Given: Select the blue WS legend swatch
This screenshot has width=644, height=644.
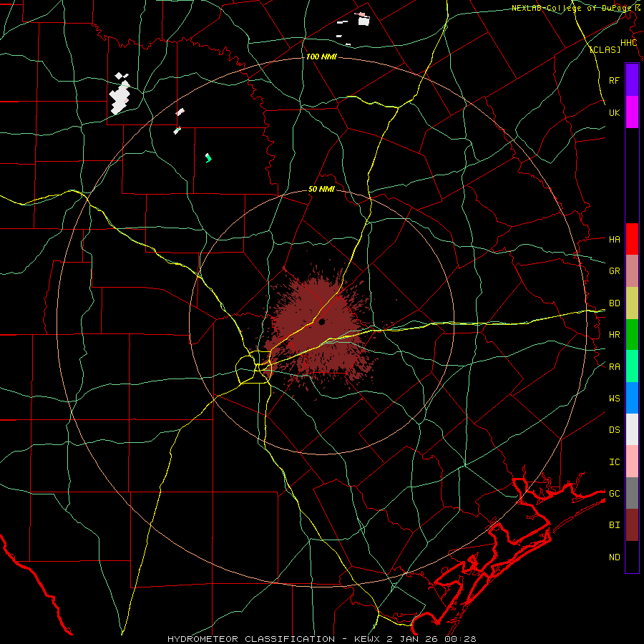Looking at the screenshot, I should tap(632, 398).
